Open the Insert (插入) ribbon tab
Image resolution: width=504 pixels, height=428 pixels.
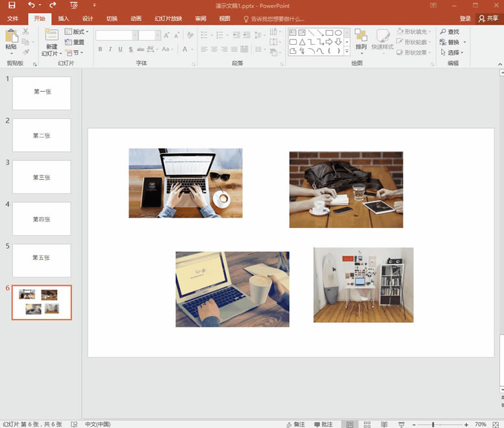click(x=63, y=19)
